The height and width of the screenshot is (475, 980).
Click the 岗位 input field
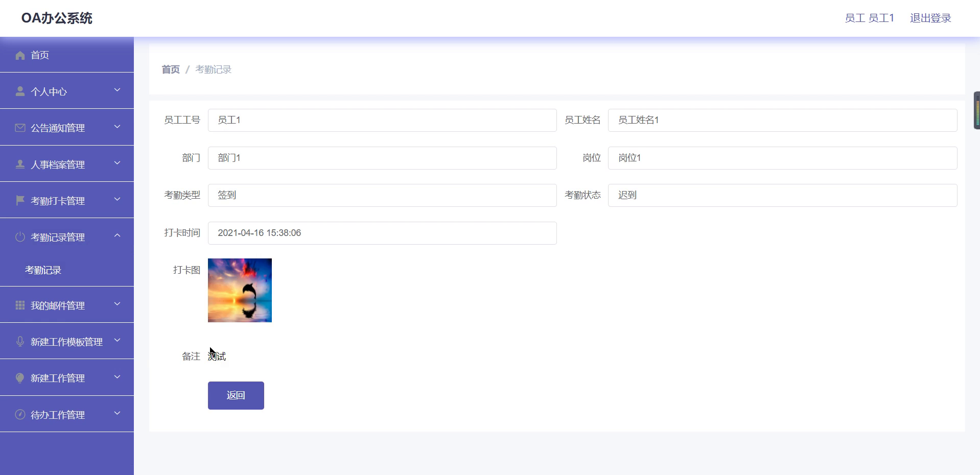pyautogui.click(x=782, y=158)
